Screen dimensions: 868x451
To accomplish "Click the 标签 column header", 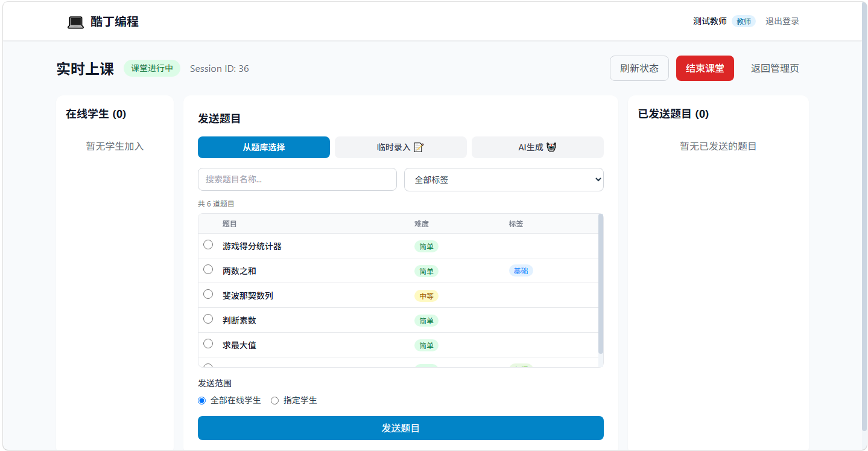I will point(516,224).
